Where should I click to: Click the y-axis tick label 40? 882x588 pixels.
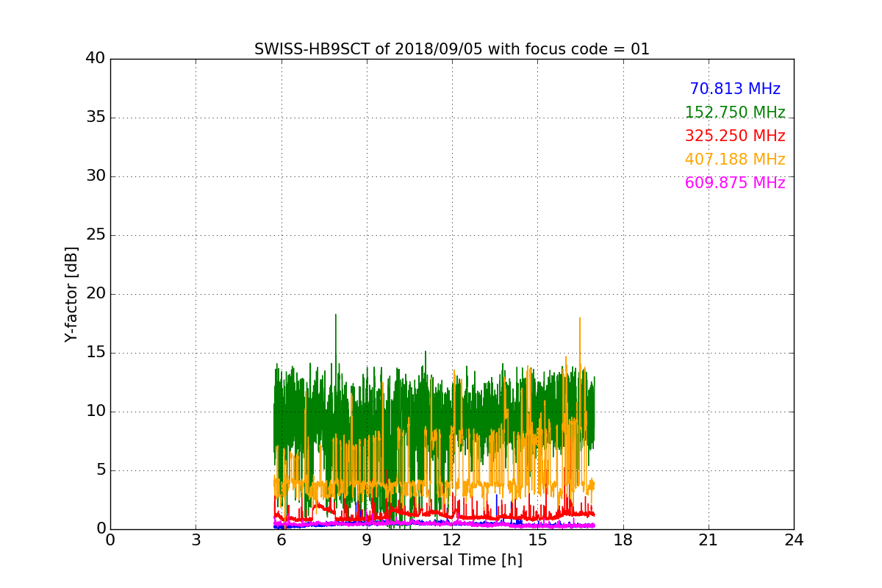[96, 59]
